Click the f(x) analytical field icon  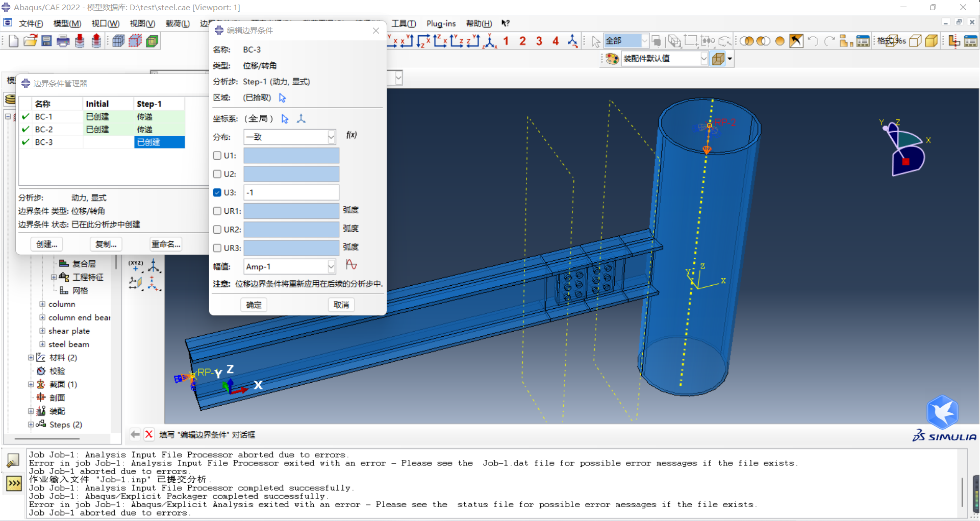point(351,135)
